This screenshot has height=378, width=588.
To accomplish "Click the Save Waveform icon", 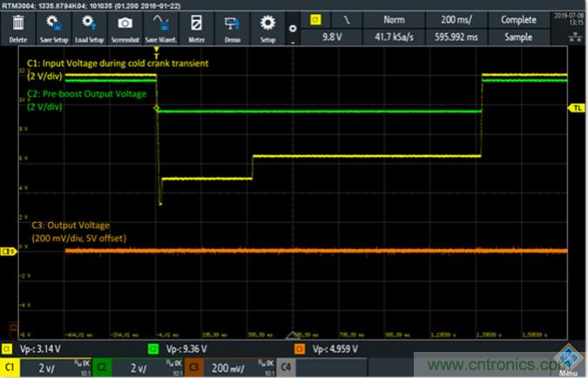I will point(160,25).
